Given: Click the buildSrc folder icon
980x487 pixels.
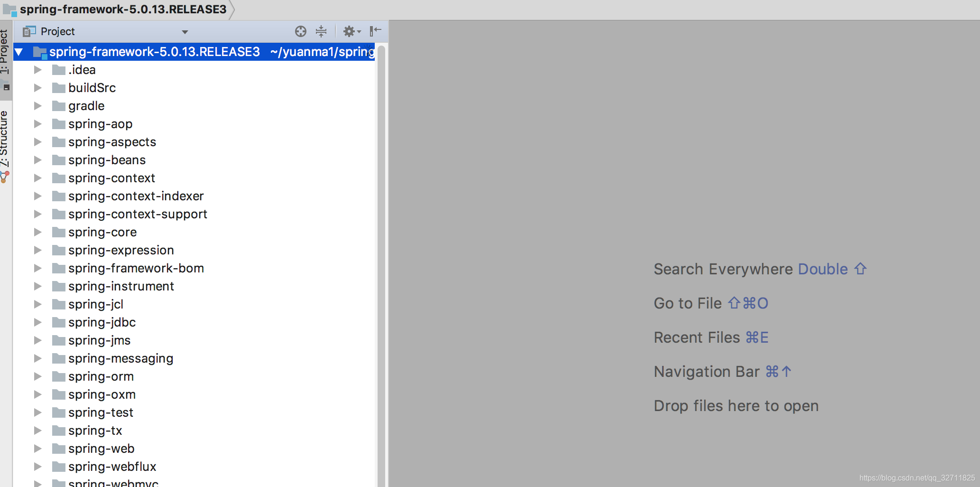Looking at the screenshot, I should 59,88.
